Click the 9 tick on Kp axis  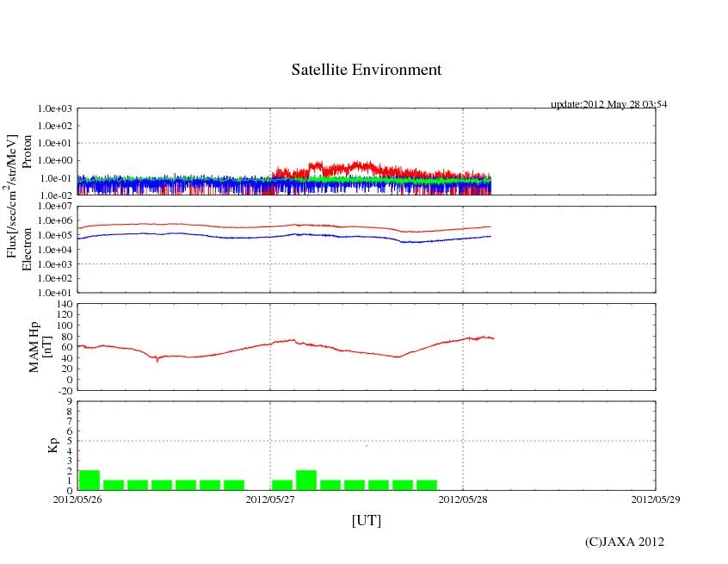70,401
